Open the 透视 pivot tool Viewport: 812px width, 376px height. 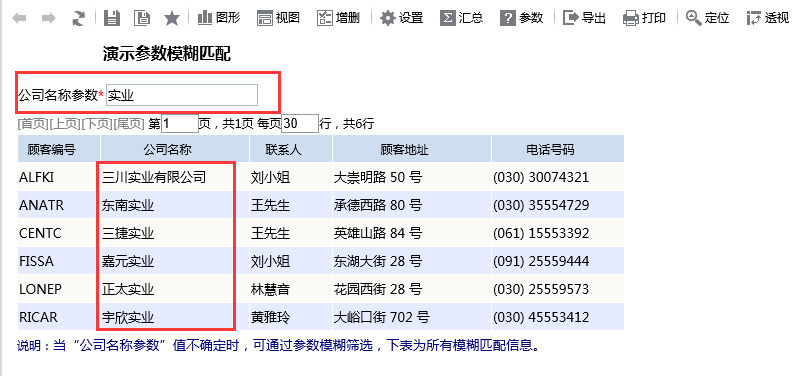click(x=767, y=18)
